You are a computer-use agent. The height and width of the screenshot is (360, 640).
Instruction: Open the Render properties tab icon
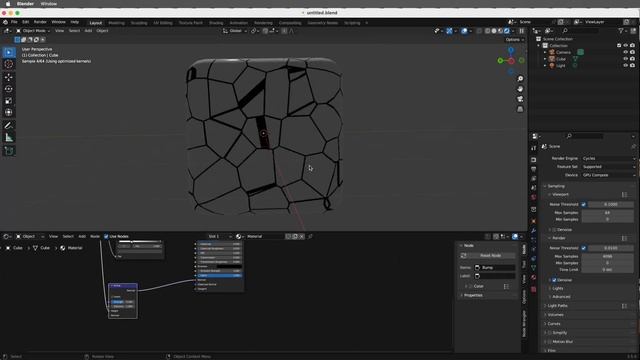533,160
